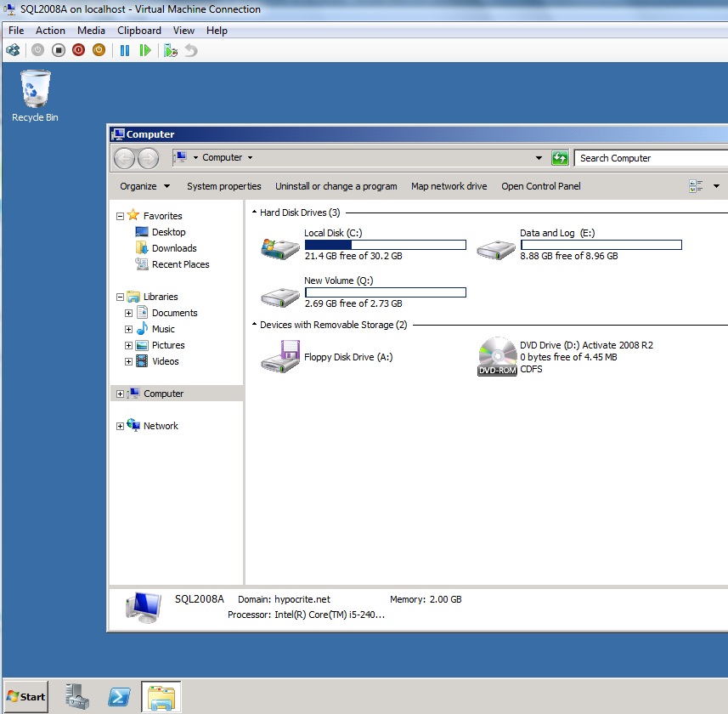
Task: Collapse the Favorites tree node
Action: point(121,217)
